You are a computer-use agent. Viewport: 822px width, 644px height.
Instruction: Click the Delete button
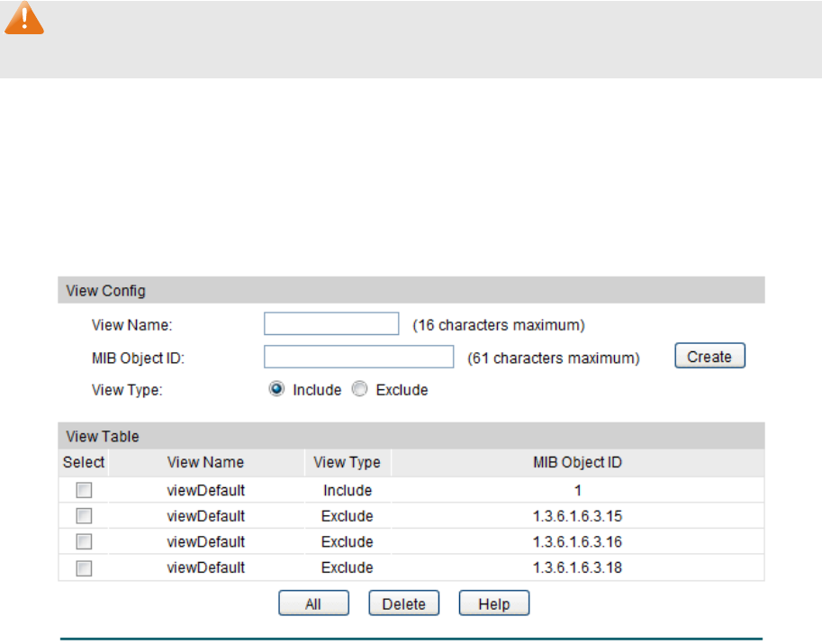403,603
